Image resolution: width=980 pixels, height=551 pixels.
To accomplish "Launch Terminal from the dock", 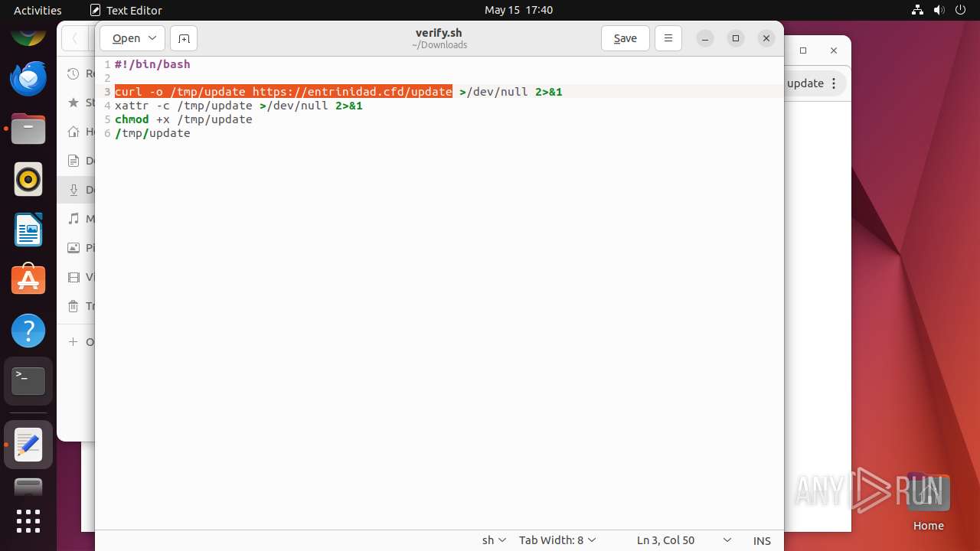I will click(x=28, y=381).
